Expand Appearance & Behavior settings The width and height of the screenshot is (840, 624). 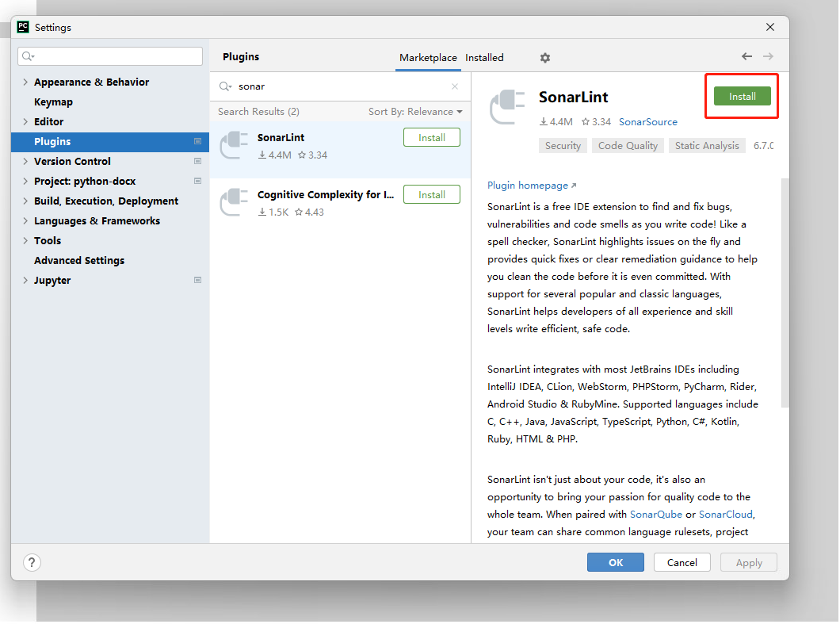[x=25, y=82]
